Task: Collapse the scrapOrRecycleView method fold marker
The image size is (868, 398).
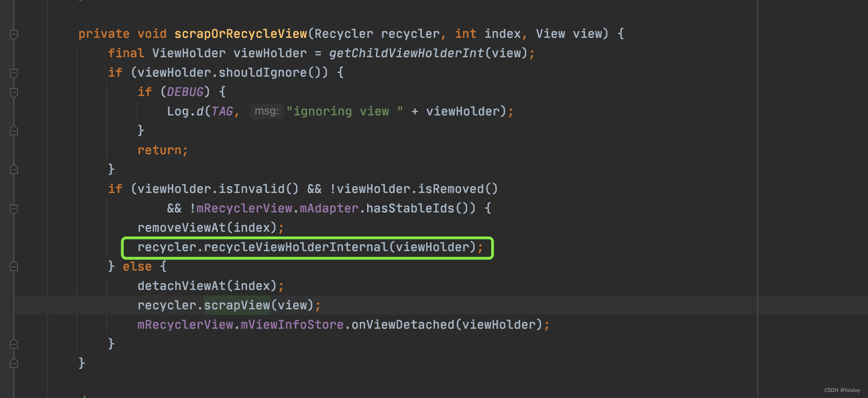Action: [14, 35]
